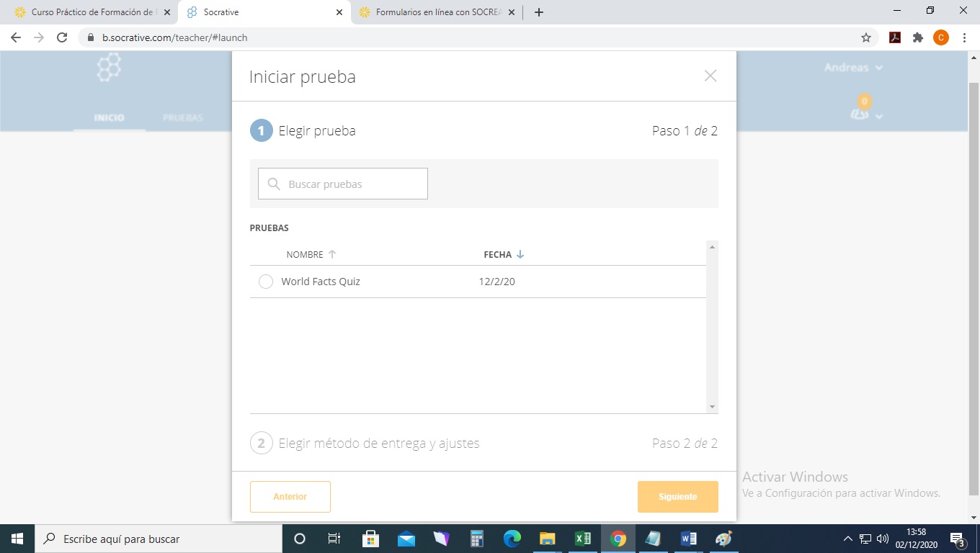Close the Socrative browser tab
This screenshot has width=980, height=553.
tap(339, 12)
